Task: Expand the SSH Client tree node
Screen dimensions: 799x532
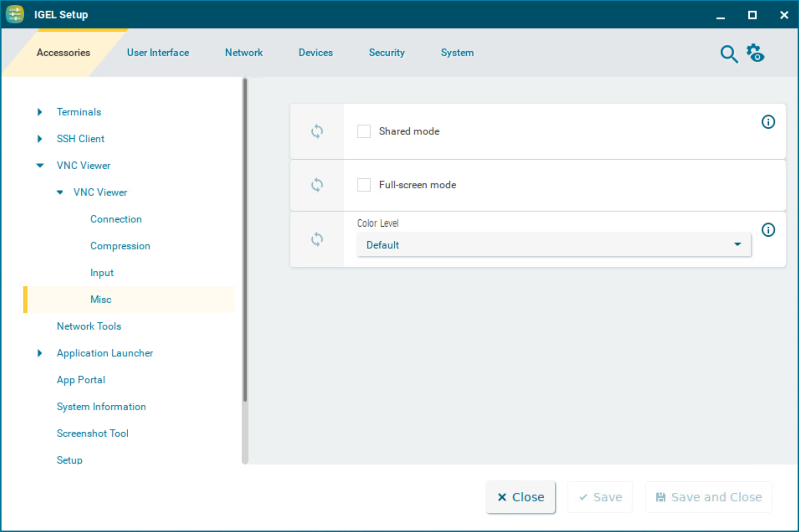Action: click(40, 139)
